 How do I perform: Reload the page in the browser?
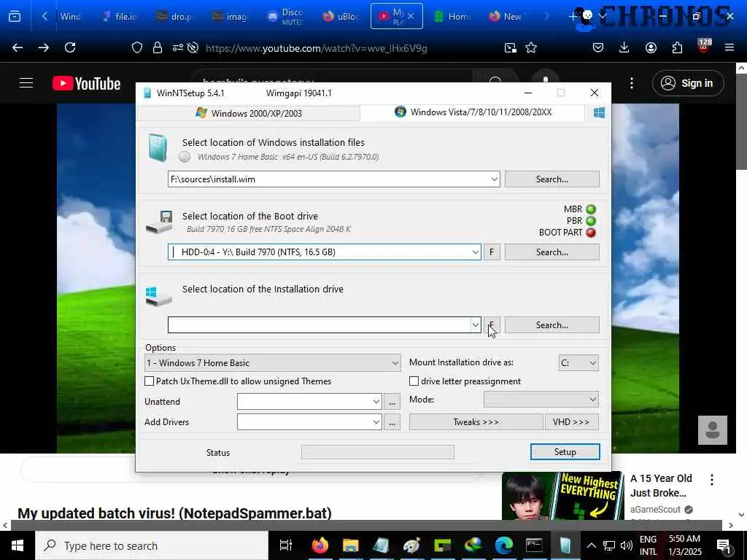pyautogui.click(x=70, y=47)
